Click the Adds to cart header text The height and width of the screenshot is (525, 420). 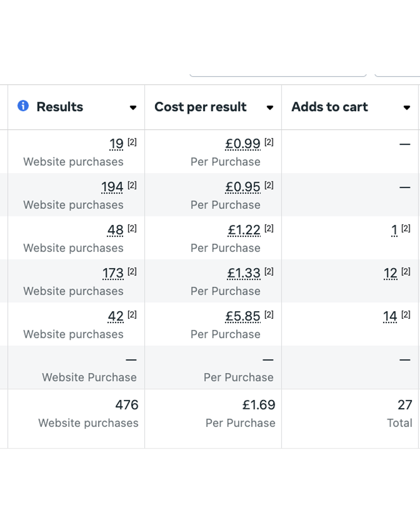click(329, 107)
